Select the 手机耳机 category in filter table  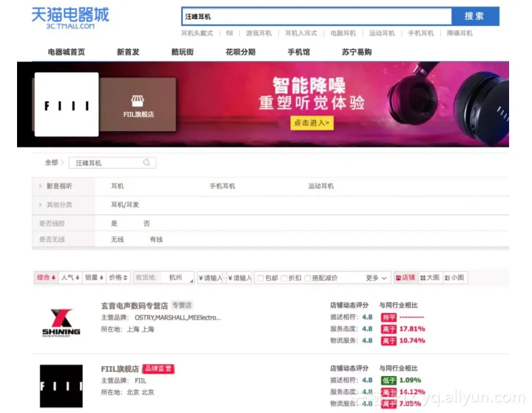click(222, 186)
